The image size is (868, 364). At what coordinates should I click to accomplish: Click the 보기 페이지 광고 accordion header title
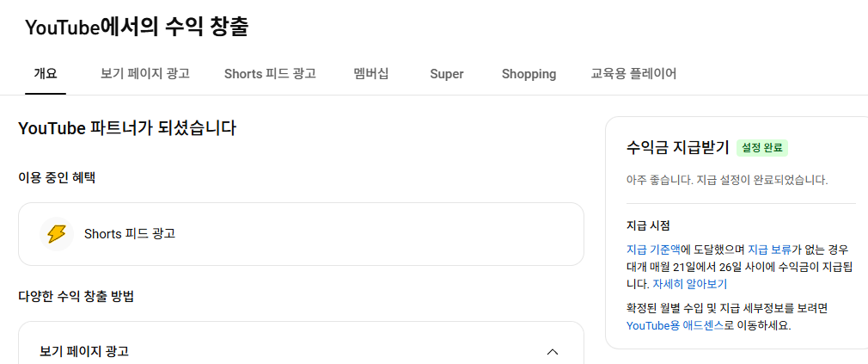84,351
